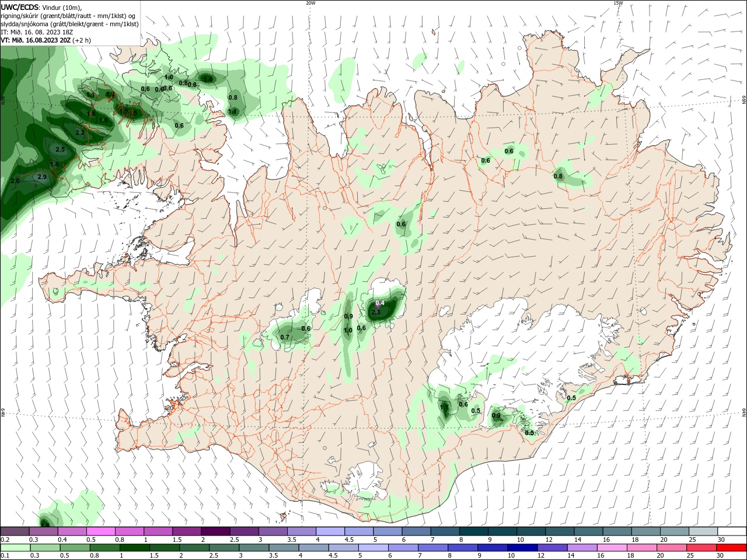Click the hot pink 20–25 lower legend swatch
The image size is (747, 560).
click(671, 548)
